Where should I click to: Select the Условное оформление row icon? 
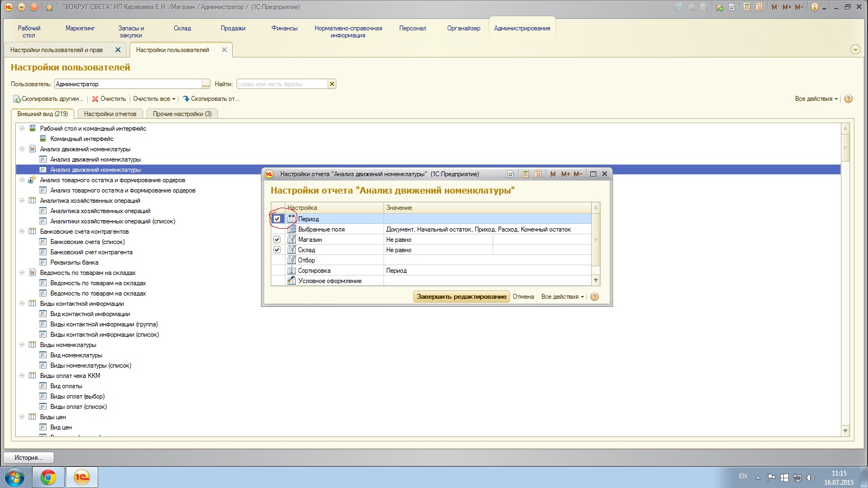292,281
